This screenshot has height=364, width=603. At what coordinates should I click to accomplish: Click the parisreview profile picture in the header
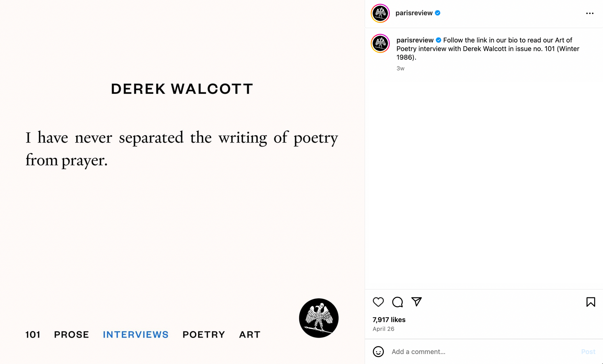(380, 13)
